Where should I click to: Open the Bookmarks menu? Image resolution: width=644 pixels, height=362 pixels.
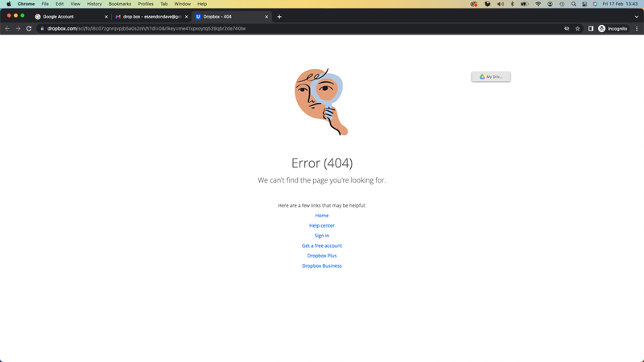pyautogui.click(x=119, y=4)
